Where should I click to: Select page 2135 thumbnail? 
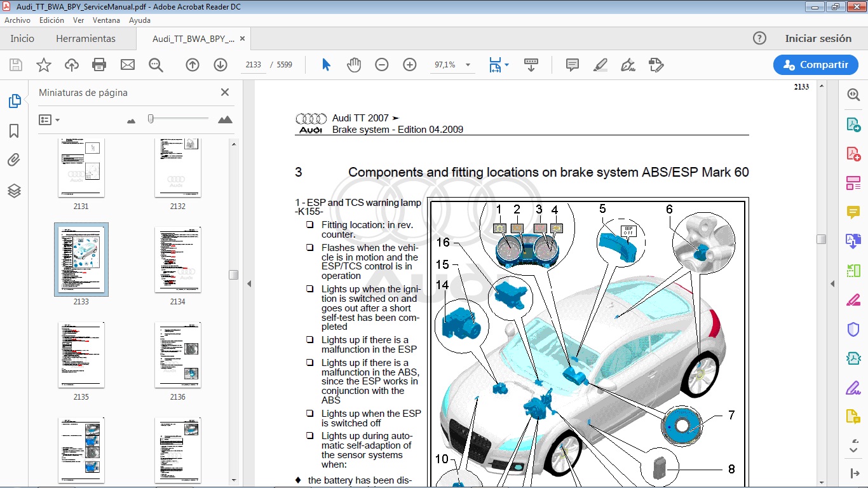(x=81, y=355)
